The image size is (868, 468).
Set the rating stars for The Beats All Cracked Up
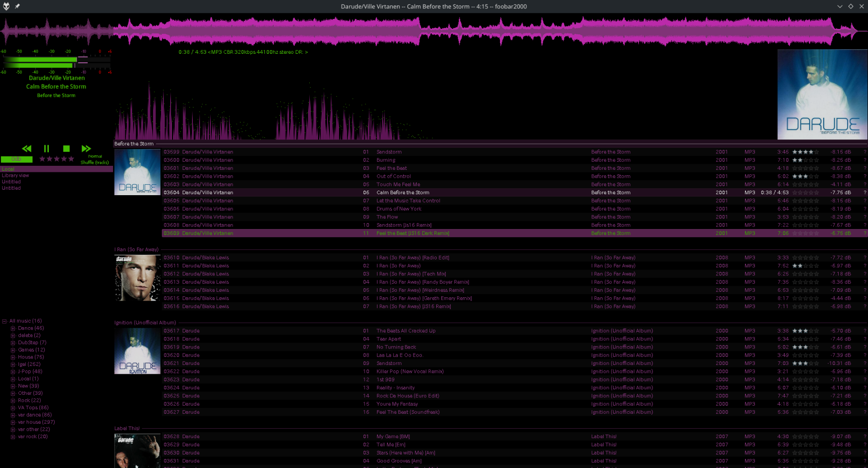(x=805, y=331)
